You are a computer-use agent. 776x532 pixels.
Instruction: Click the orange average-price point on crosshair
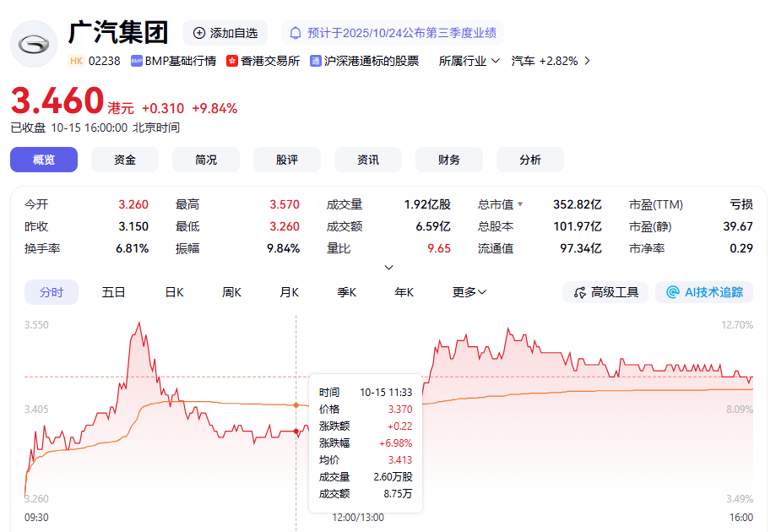pos(296,404)
